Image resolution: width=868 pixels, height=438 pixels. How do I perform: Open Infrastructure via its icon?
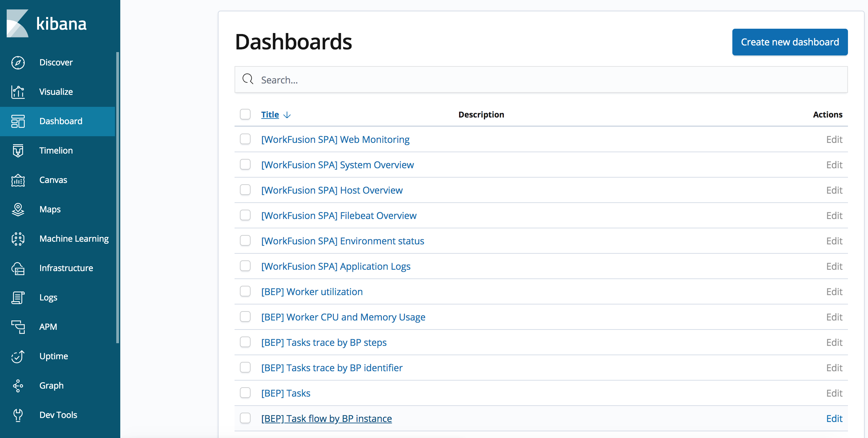[x=18, y=268]
